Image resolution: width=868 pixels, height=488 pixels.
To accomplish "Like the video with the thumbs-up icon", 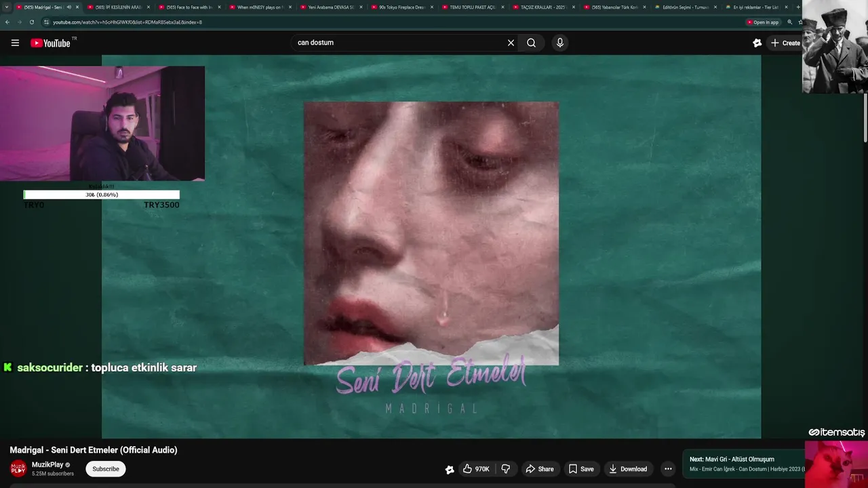I will 476,469.
